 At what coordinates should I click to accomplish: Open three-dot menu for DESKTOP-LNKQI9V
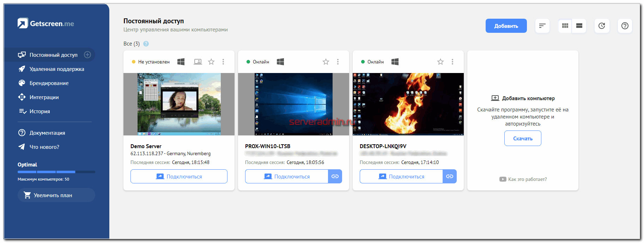tap(452, 62)
